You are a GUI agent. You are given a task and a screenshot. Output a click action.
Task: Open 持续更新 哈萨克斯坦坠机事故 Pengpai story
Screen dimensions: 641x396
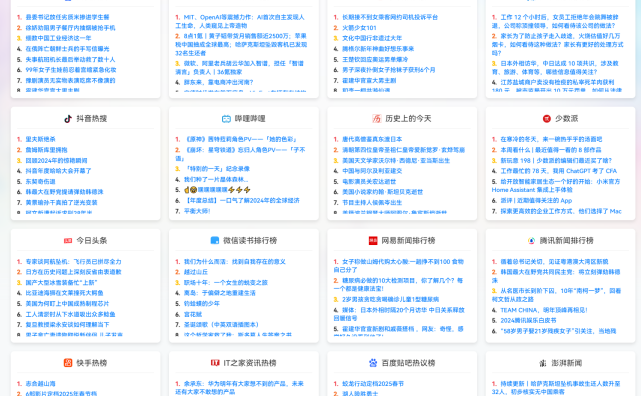(556, 388)
